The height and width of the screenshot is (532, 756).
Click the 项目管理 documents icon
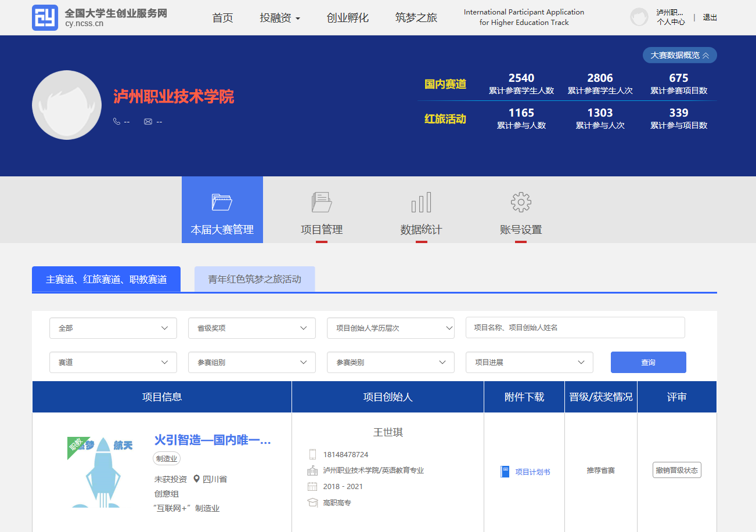click(322, 202)
